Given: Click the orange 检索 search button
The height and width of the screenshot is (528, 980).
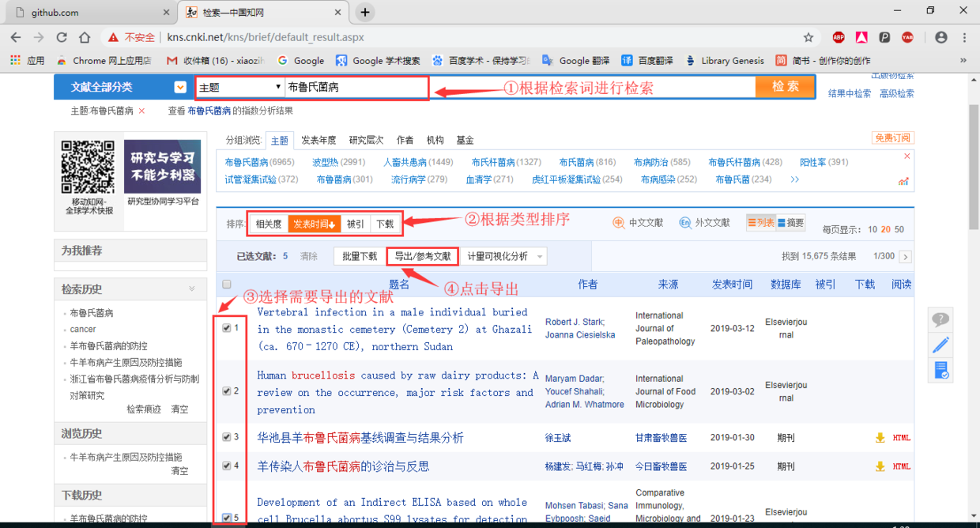Looking at the screenshot, I should click(785, 86).
